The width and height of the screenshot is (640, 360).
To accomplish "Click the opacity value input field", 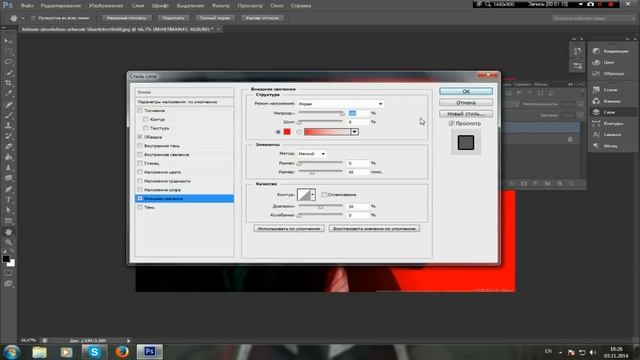I will pos(358,113).
